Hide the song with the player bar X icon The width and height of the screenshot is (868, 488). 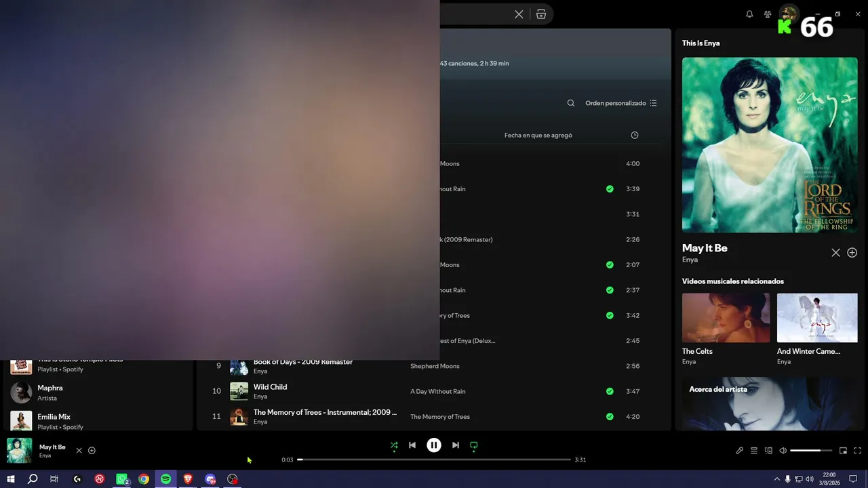79,451
